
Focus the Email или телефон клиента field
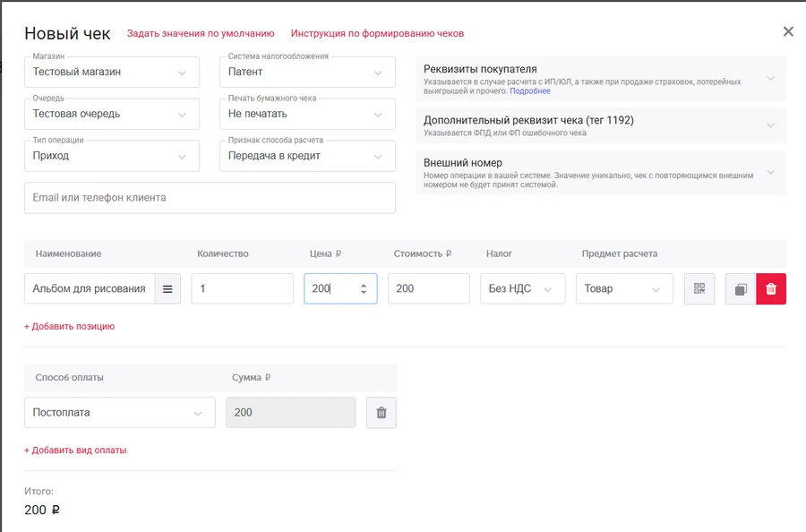[x=210, y=198]
